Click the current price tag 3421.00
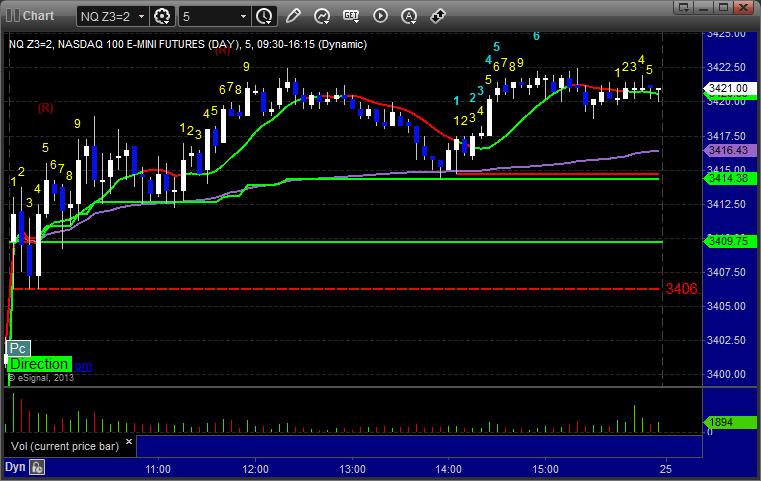The height and width of the screenshot is (481, 761). tap(728, 88)
